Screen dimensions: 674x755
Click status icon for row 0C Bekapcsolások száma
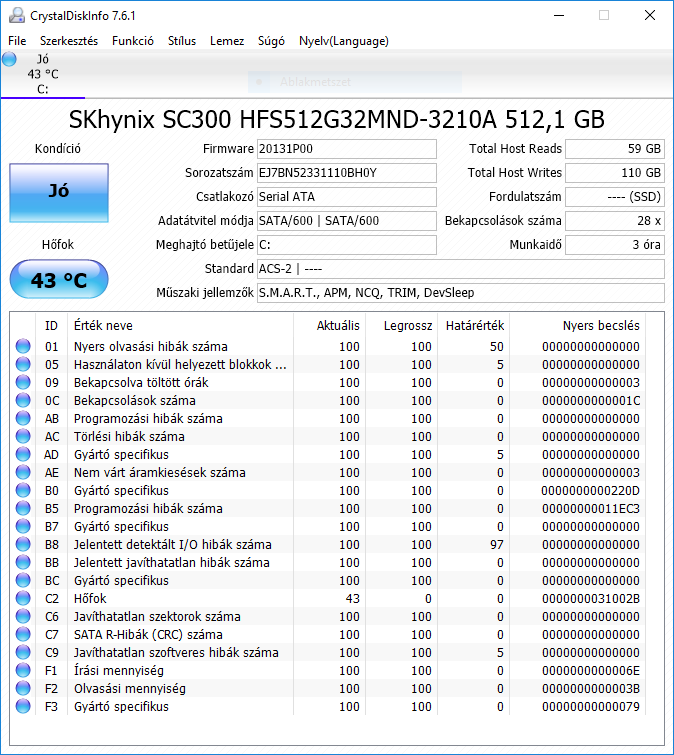click(x=23, y=400)
